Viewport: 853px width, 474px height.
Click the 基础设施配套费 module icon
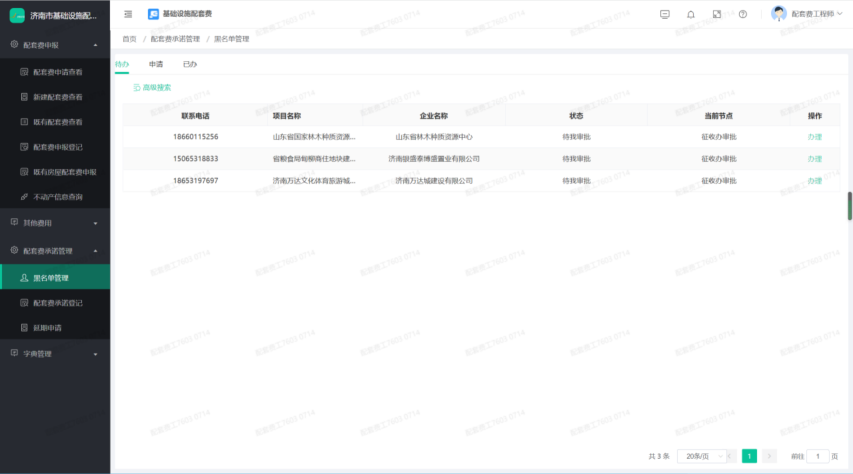[153, 14]
